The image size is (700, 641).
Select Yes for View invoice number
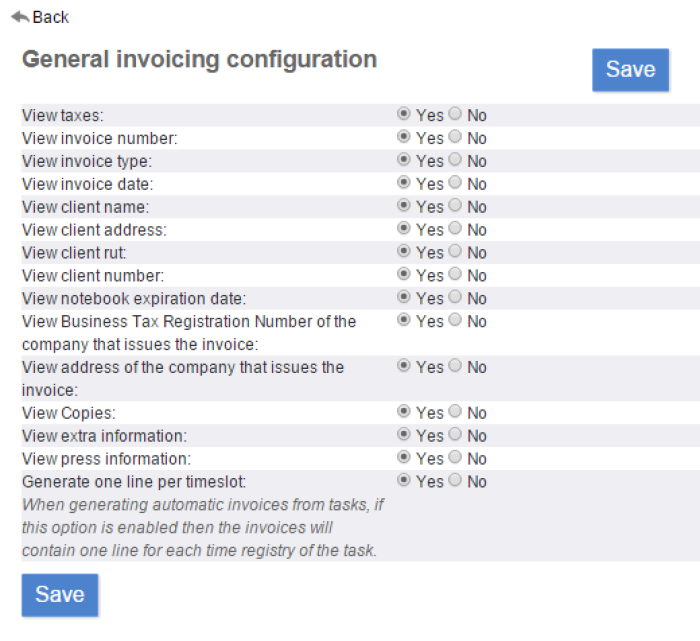tap(404, 137)
